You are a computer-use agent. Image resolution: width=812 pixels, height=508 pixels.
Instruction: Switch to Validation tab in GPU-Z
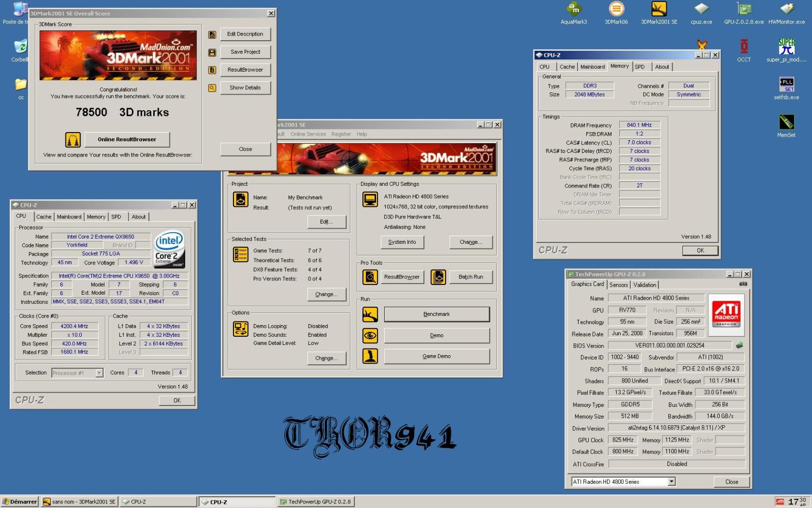pyautogui.click(x=645, y=285)
